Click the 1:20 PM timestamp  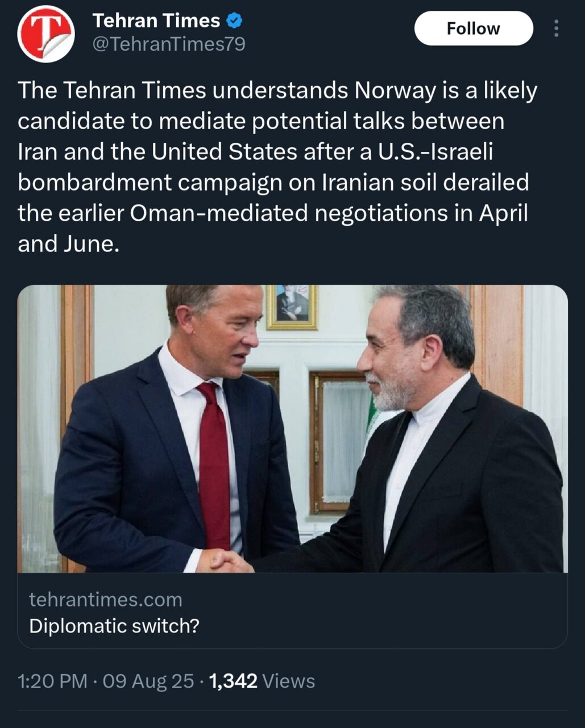(52, 681)
